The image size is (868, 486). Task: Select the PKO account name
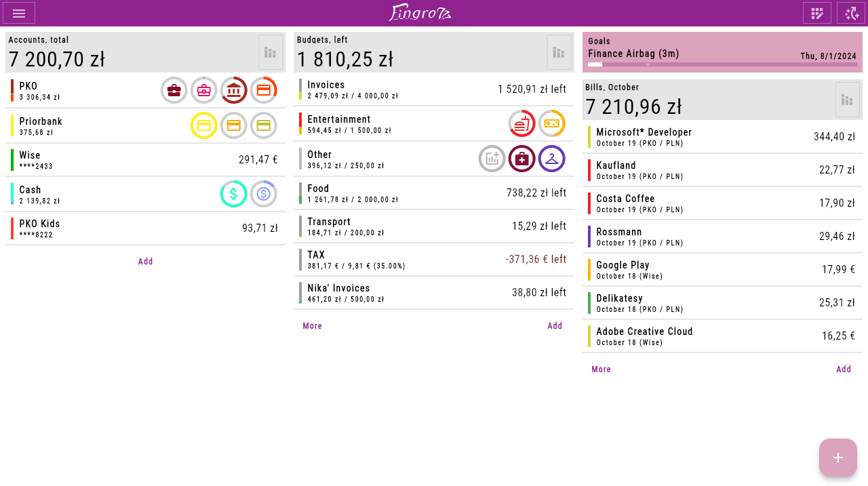[28, 86]
